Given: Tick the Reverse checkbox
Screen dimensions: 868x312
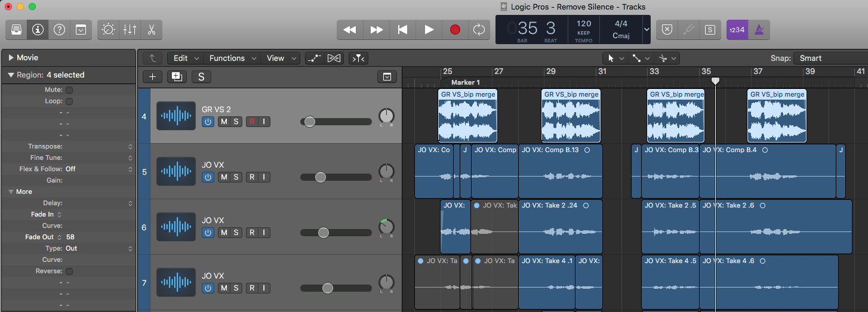Looking at the screenshot, I should tap(69, 271).
